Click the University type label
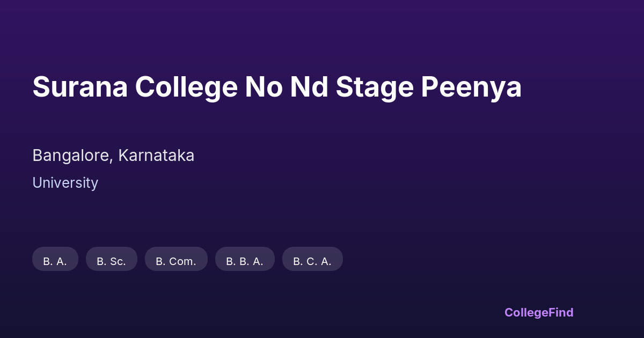 pos(65,183)
